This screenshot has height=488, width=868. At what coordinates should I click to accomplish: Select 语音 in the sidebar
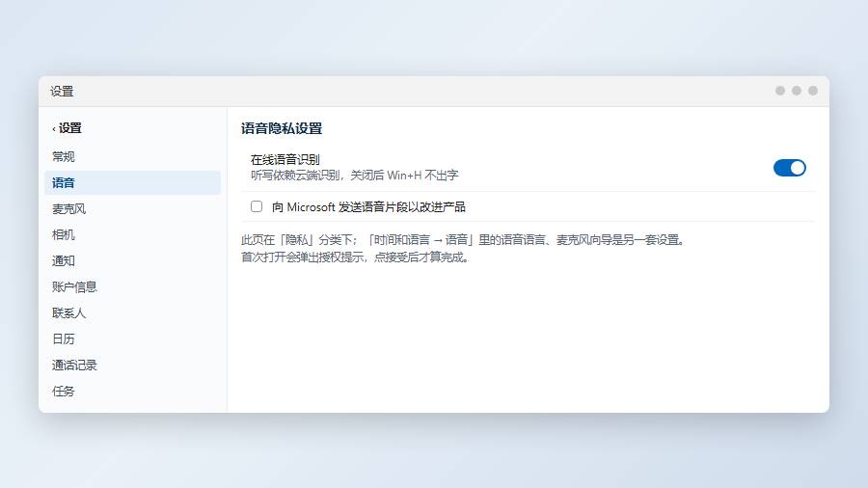click(132, 182)
